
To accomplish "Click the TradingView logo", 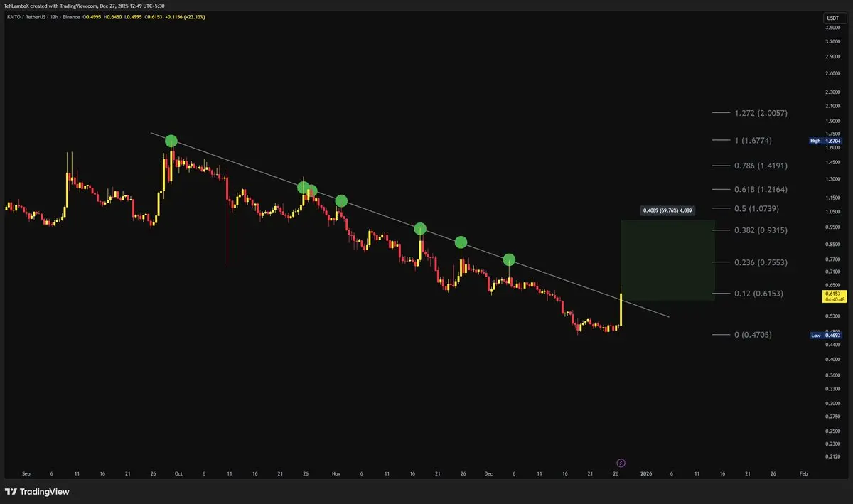I will click(38, 491).
